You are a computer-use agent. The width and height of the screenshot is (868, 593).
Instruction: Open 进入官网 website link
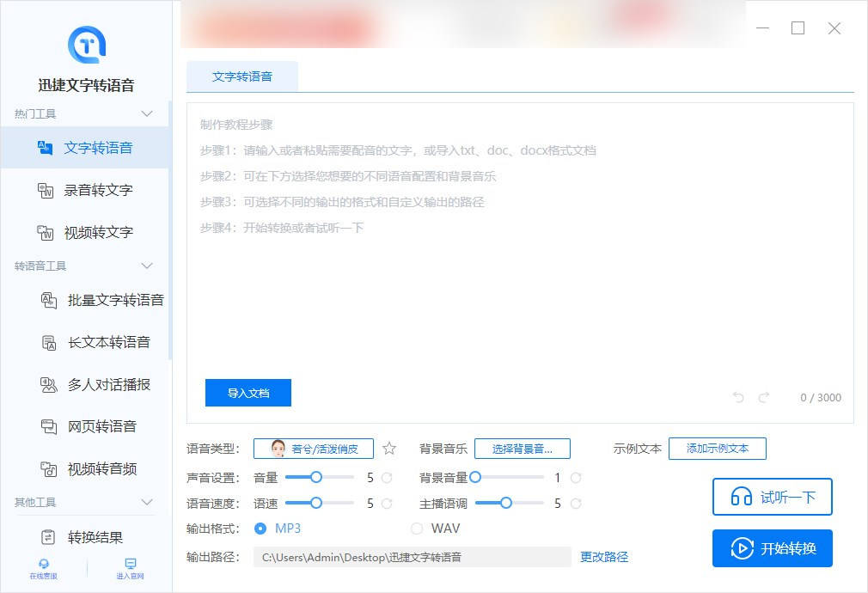(x=130, y=569)
